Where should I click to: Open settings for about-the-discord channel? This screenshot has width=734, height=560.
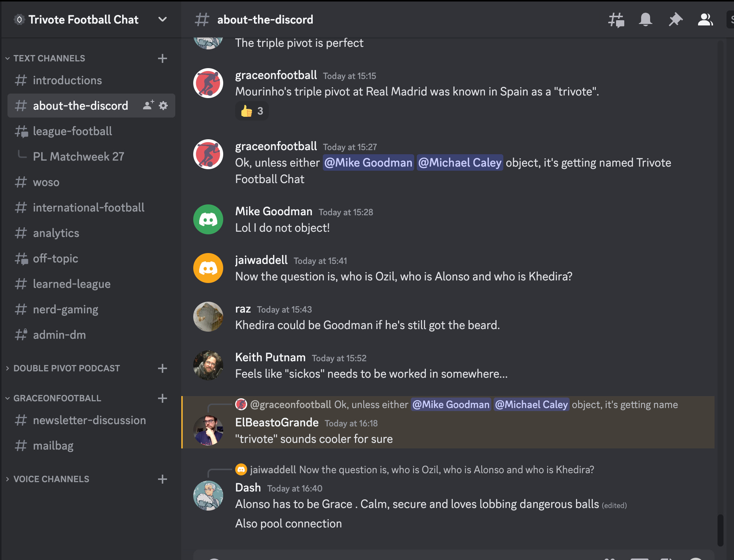click(x=163, y=106)
